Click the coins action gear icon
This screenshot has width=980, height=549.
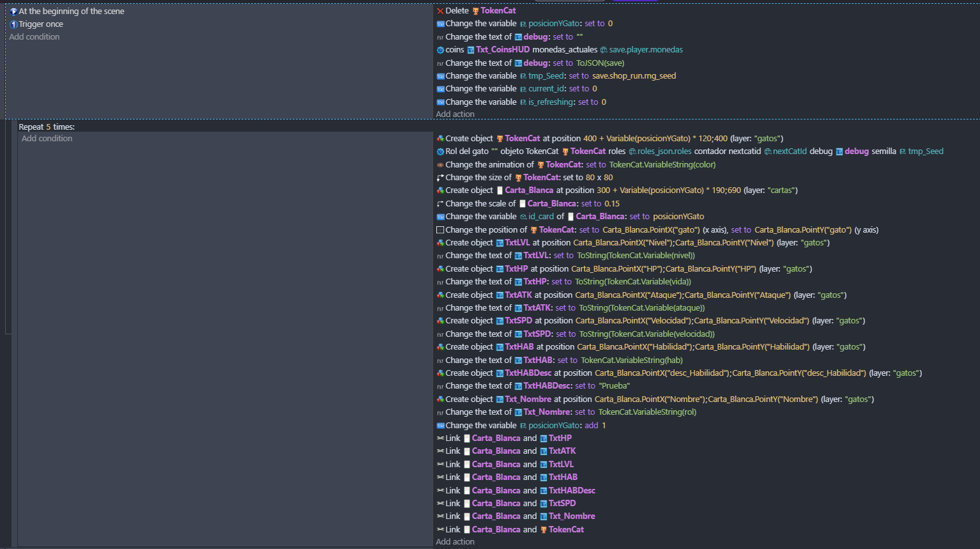(x=440, y=50)
